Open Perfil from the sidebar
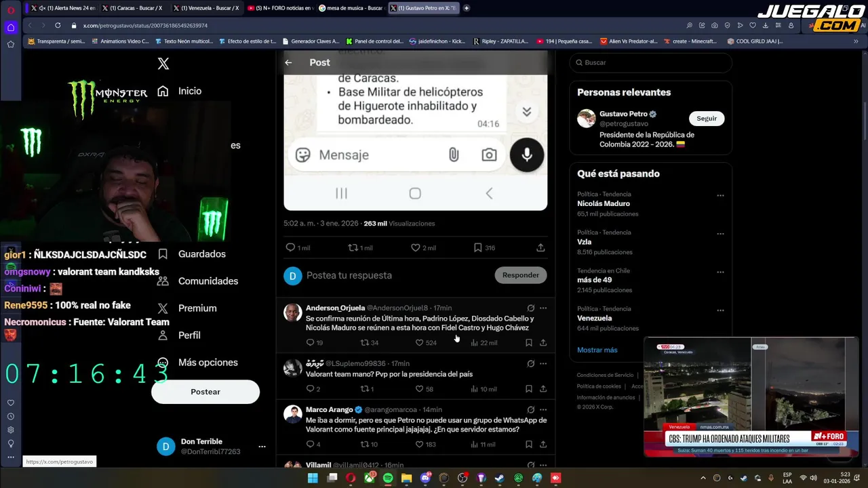The height and width of the screenshot is (488, 868). (x=179, y=335)
